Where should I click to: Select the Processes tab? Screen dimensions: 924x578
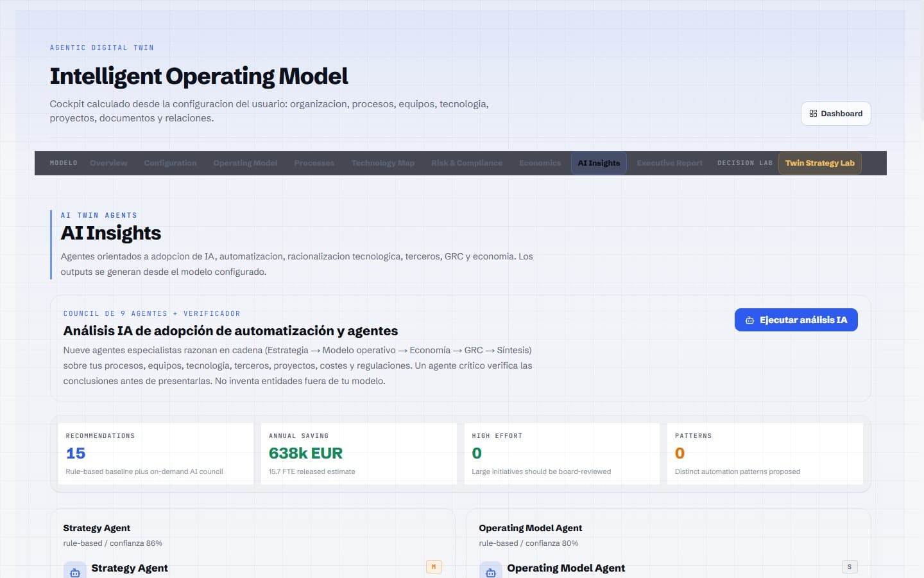coord(314,163)
